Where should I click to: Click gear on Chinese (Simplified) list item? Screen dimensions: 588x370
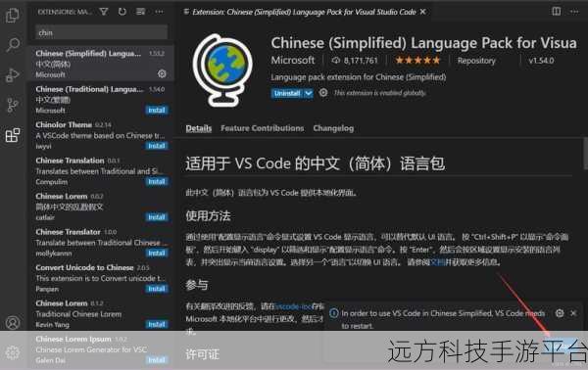coord(162,73)
